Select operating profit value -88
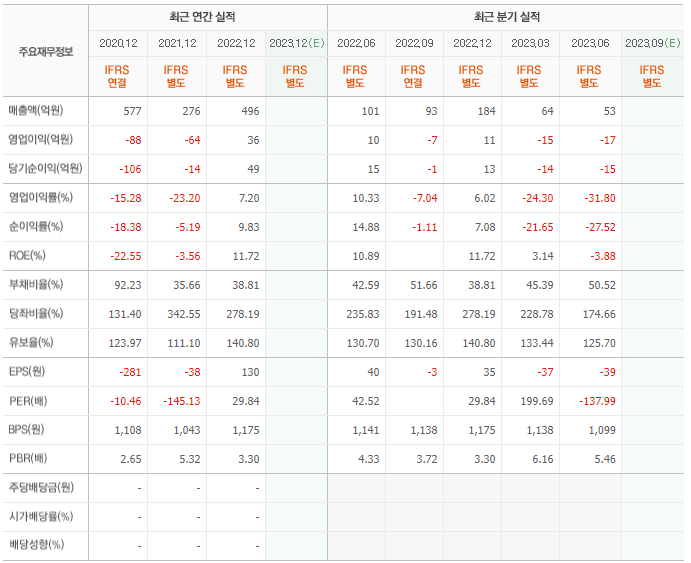The image size is (691, 563). [134, 140]
